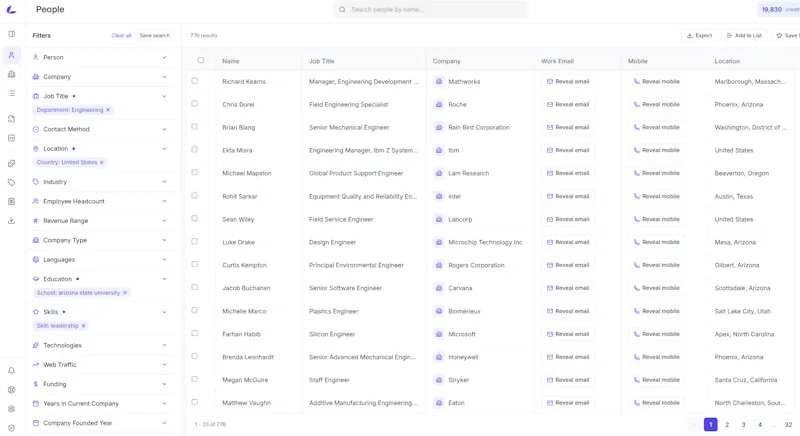Open the shield icon at sidebar bottom
Viewport: 800px width, 436px height.
pyautogui.click(x=11, y=428)
